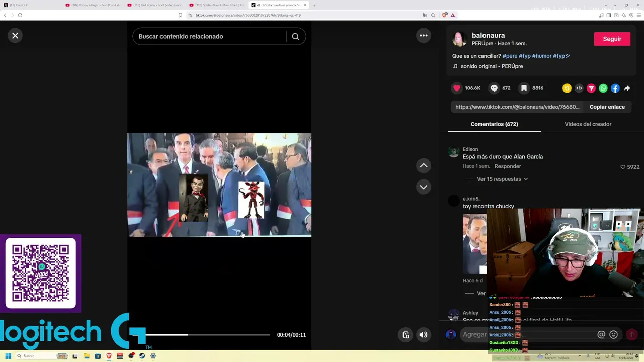Open Edison's comment avatar
644x362 pixels.
pyautogui.click(x=454, y=152)
